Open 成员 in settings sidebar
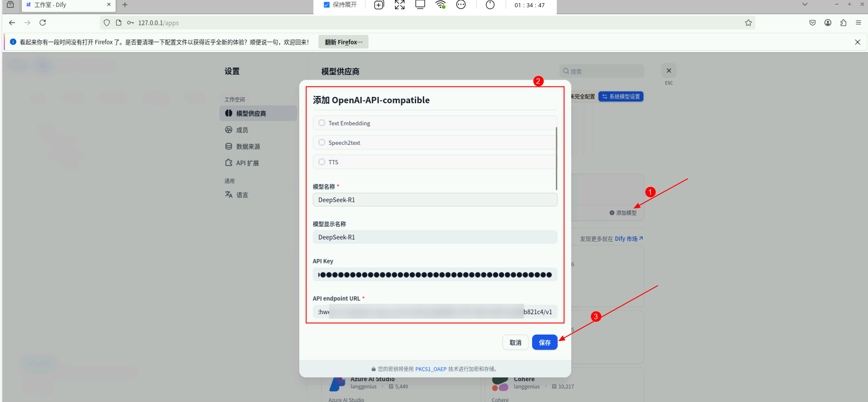 coord(242,130)
